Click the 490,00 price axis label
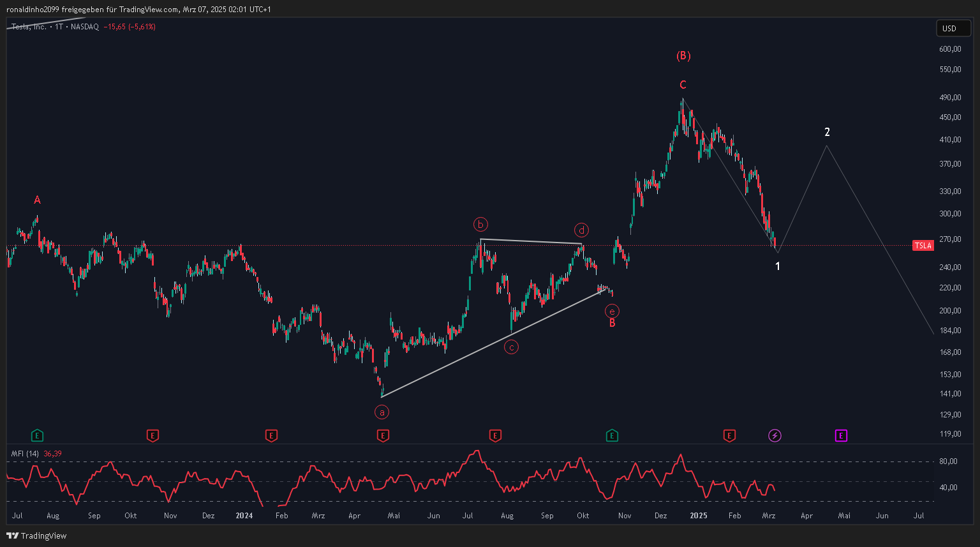The height and width of the screenshot is (547, 980). coord(950,98)
